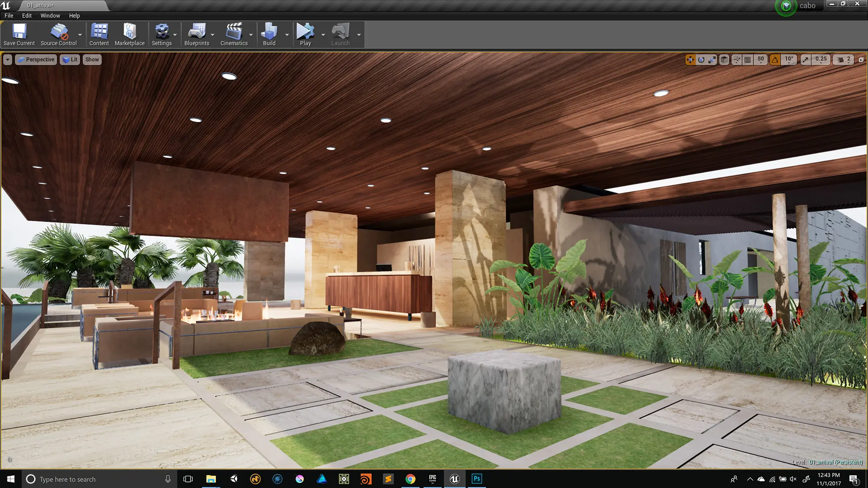Viewport: 868px width, 488px height.
Task: Expand the Blueprints dropdown arrow
Action: pos(212,35)
